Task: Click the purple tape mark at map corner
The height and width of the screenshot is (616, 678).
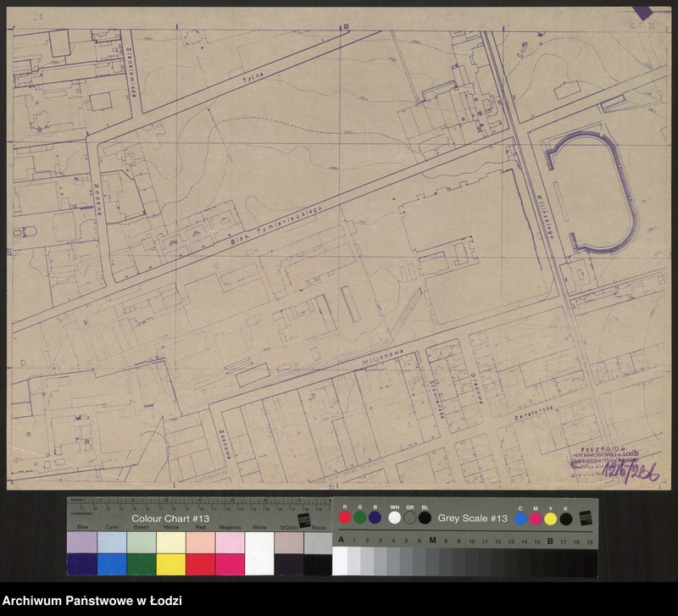Action: tap(658, 13)
